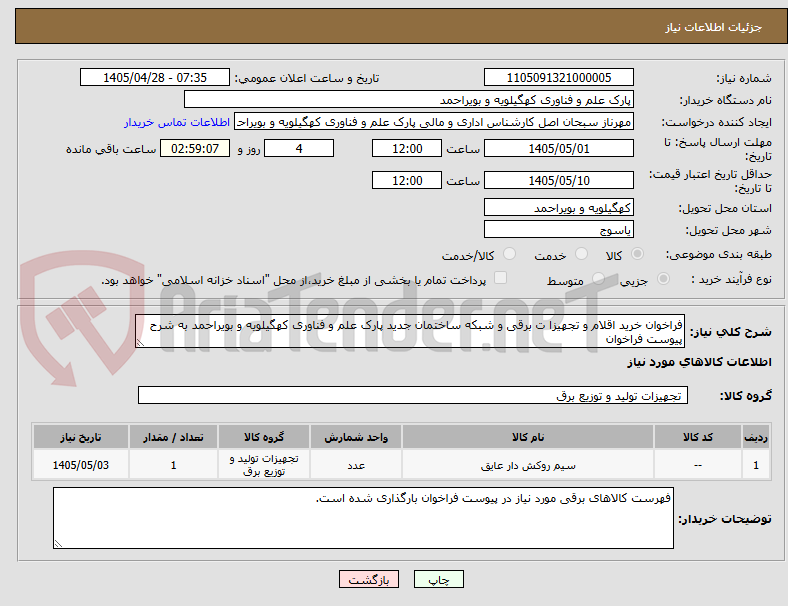Click the شماره نیاز number field
The image size is (788, 606).
coord(559,77)
